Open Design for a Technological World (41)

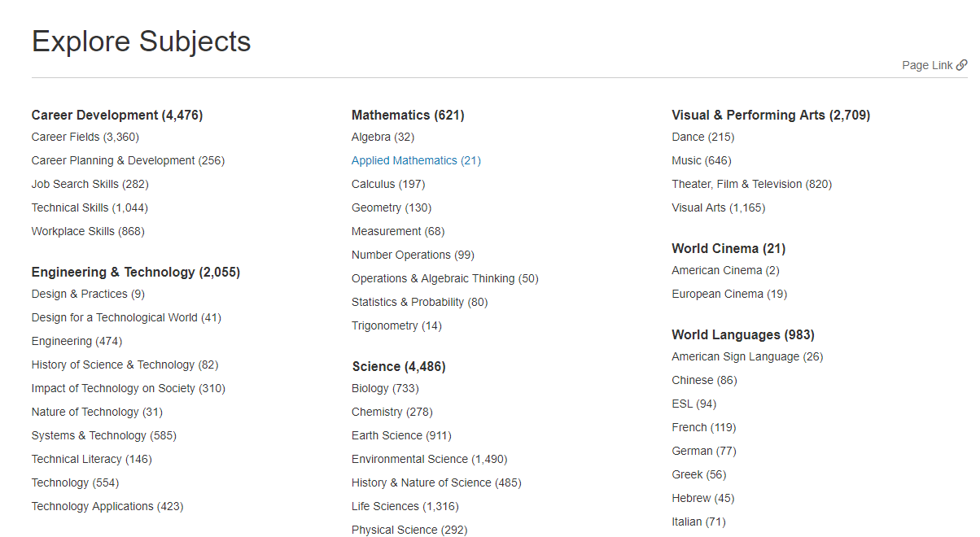tap(126, 317)
